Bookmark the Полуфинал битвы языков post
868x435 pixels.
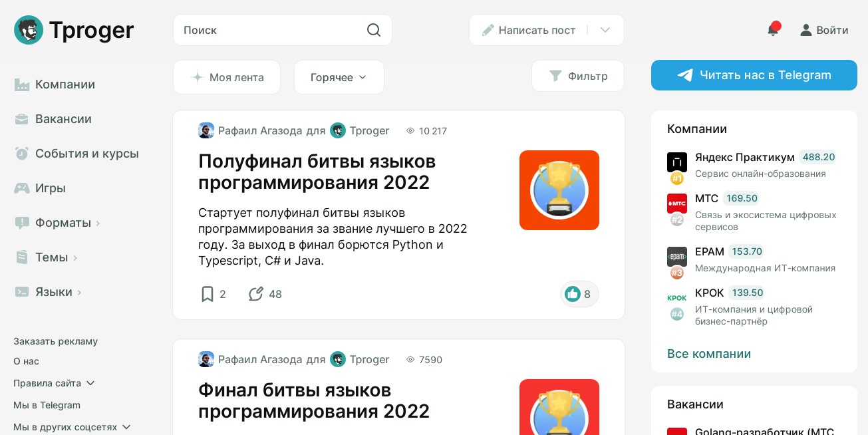click(208, 294)
